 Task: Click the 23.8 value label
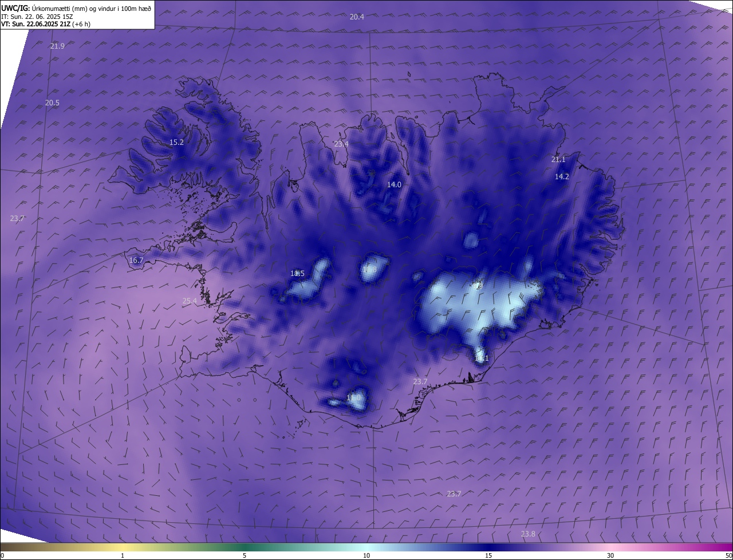pos(528,534)
